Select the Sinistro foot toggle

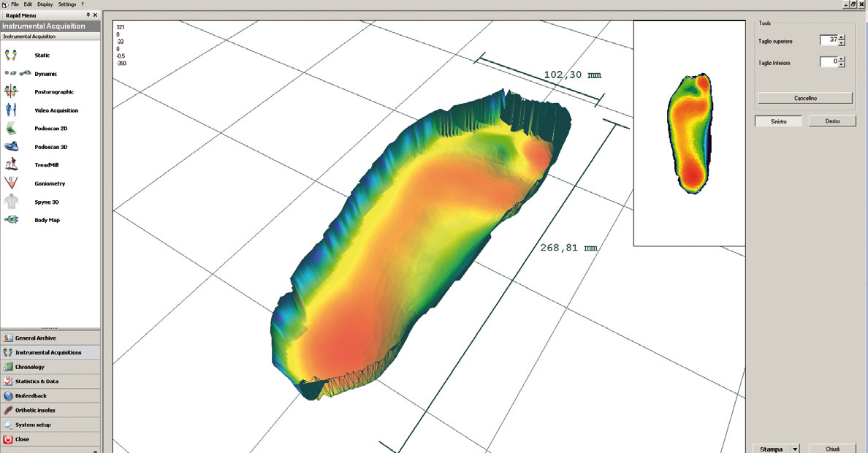[778, 121]
